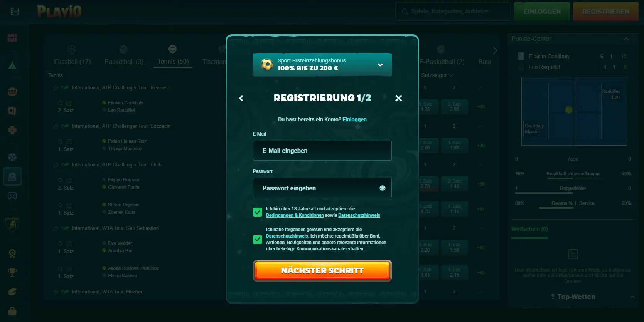Image resolution: width=644 pixels, height=322 pixels.
Task: Click the back arrow in registration dialog
Action: point(241,98)
